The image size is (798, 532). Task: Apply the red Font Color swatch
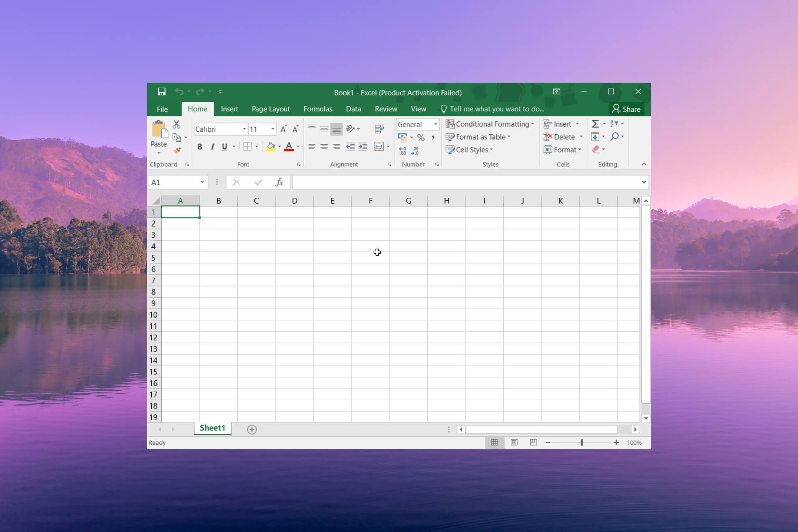289,147
